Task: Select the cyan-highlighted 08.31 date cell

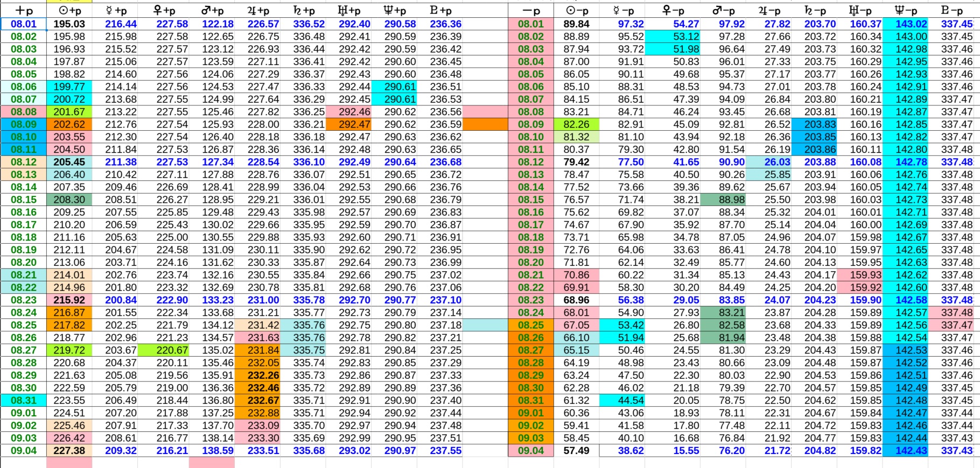Action: click(24, 400)
